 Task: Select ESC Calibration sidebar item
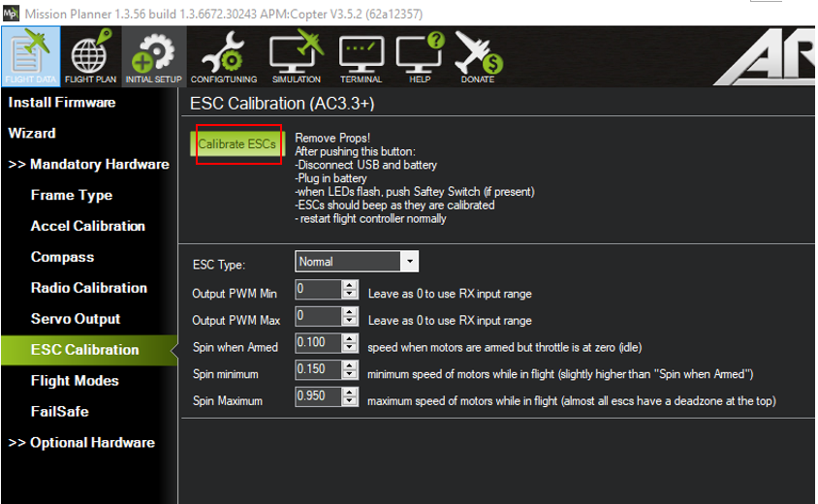pos(89,350)
